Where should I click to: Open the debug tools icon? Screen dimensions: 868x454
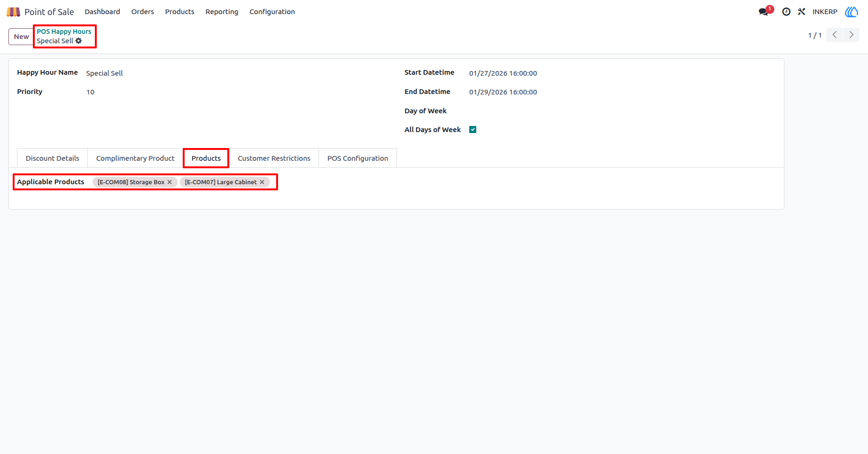[801, 12]
